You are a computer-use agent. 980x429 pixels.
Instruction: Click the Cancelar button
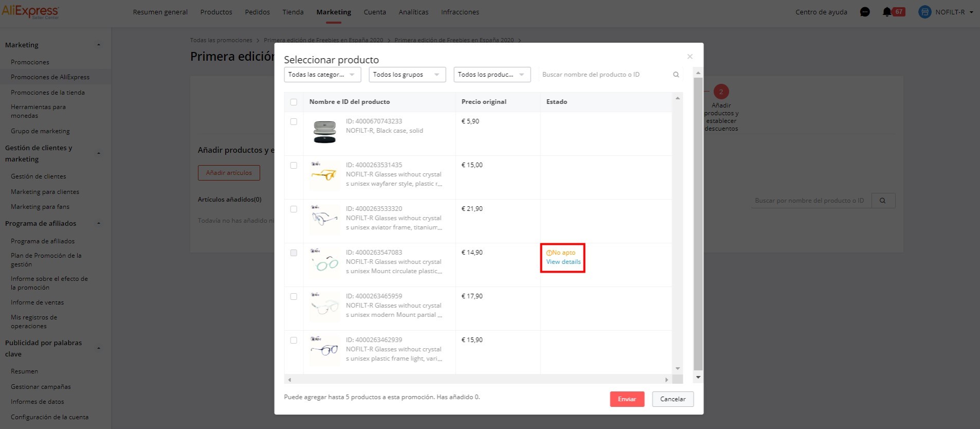click(x=673, y=399)
